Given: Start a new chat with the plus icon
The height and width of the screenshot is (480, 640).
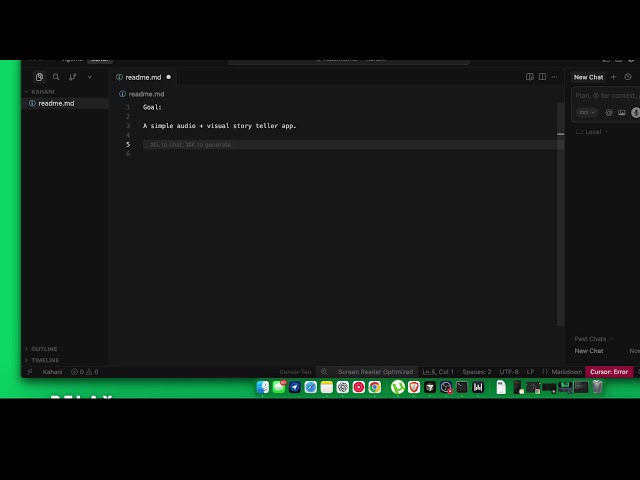Looking at the screenshot, I should coord(613,77).
